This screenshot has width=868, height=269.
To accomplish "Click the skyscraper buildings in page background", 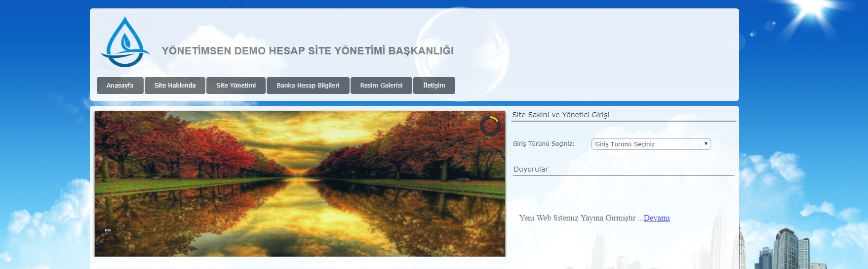I will 789,250.
